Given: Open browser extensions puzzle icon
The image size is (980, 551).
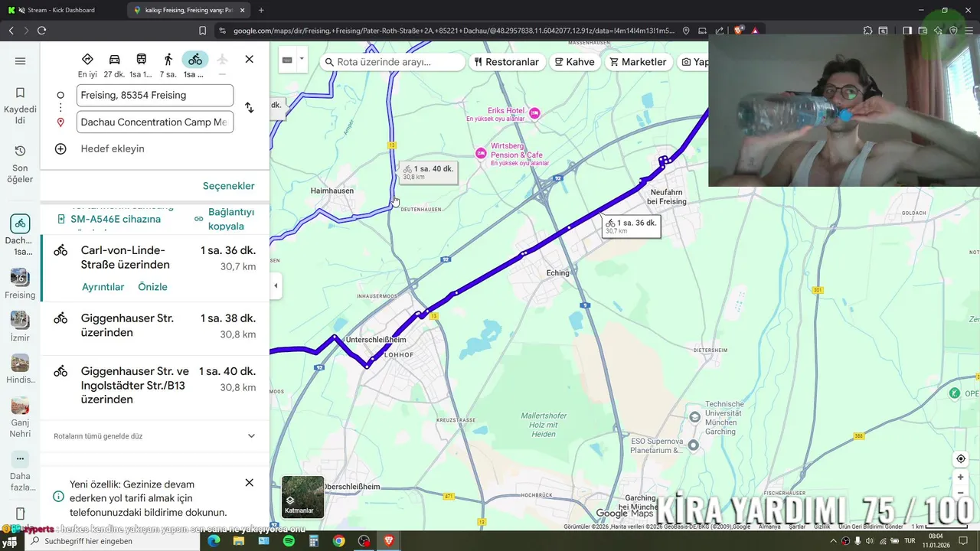Looking at the screenshot, I should (867, 31).
